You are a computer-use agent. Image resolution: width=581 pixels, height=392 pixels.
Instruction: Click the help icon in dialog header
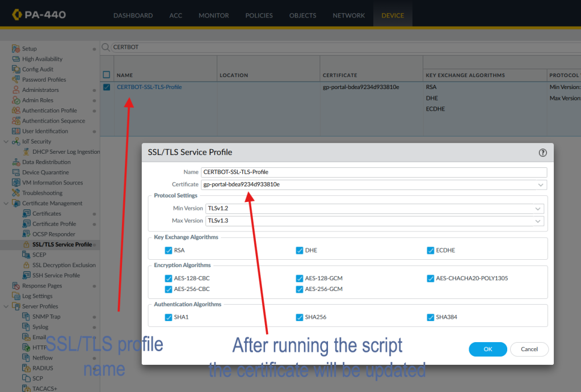[542, 153]
